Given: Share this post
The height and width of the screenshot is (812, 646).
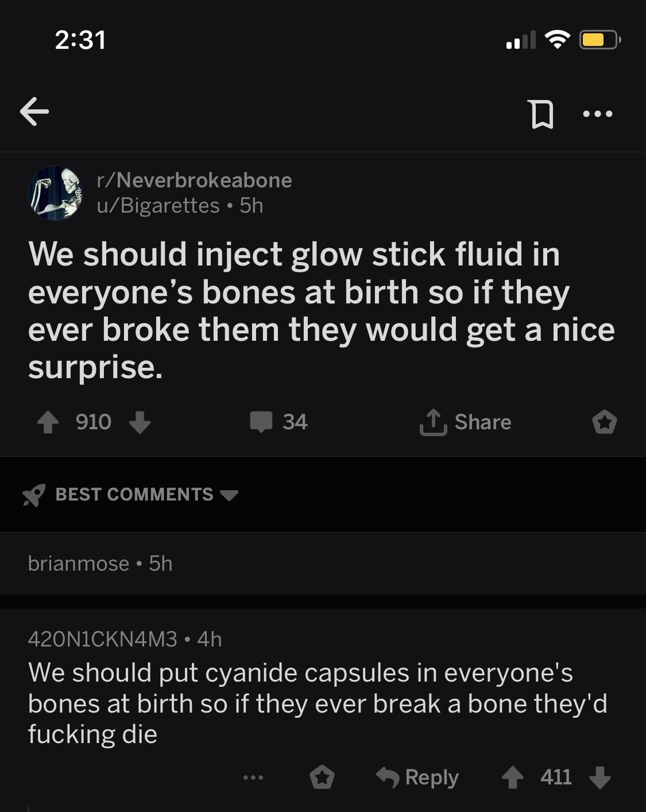Looking at the screenshot, I should (x=466, y=422).
